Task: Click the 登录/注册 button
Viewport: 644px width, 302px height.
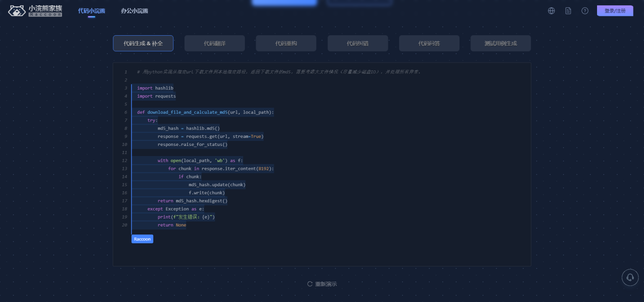Action: coord(615,11)
